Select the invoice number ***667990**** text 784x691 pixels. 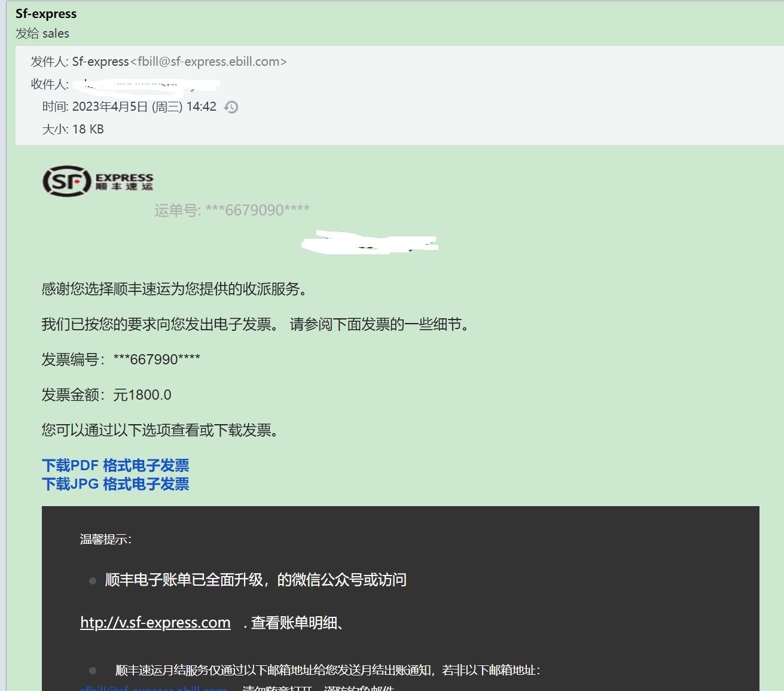coord(157,359)
